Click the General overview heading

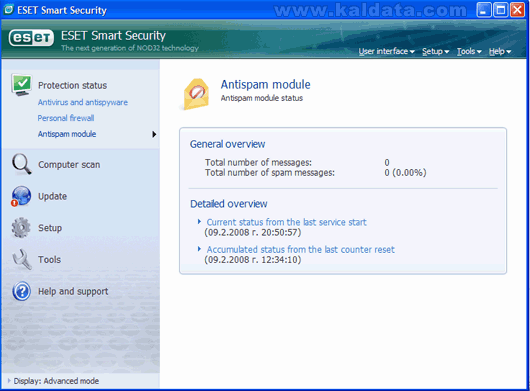(x=227, y=144)
